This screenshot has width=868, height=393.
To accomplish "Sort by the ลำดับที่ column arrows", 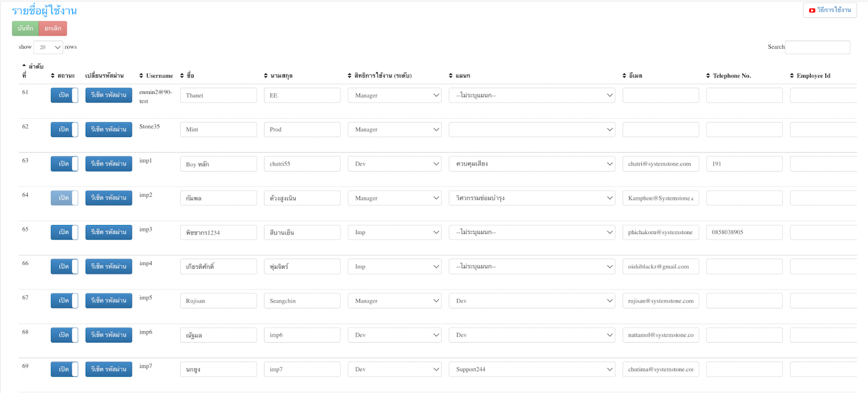I will point(24,66).
